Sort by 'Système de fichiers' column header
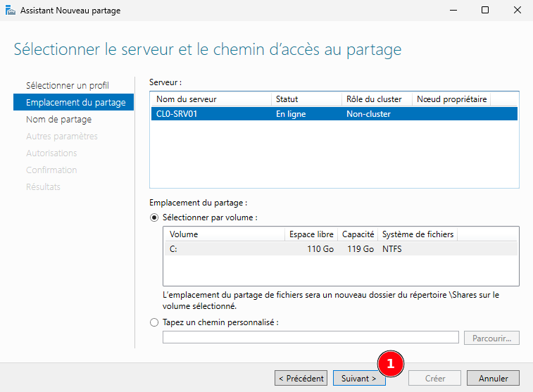The image size is (533, 392). click(x=418, y=234)
